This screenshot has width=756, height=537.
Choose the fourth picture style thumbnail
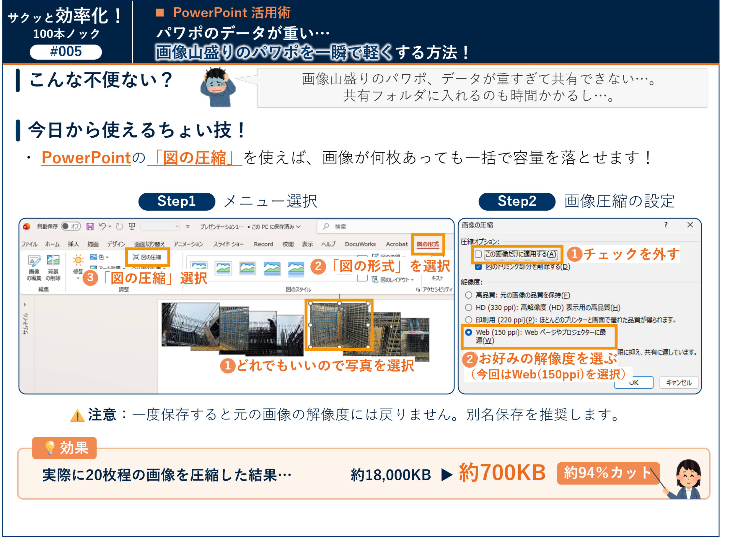[272, 268]
